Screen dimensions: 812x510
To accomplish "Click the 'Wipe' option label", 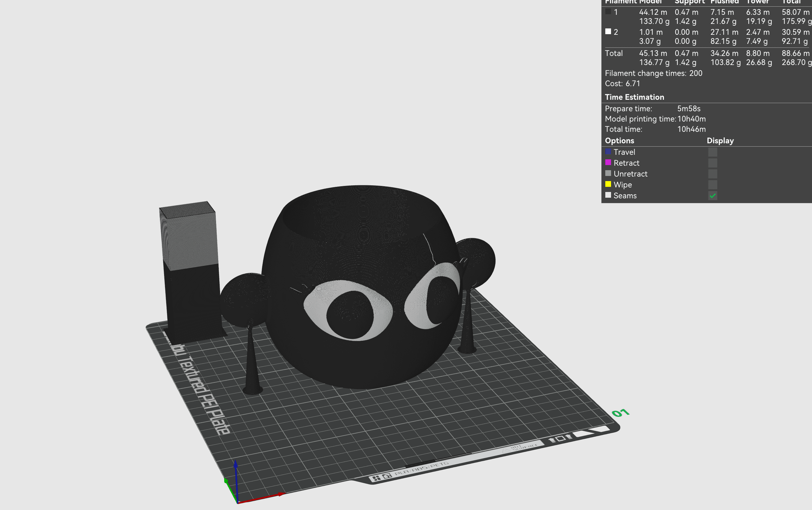I will click(x=623, y=185).
